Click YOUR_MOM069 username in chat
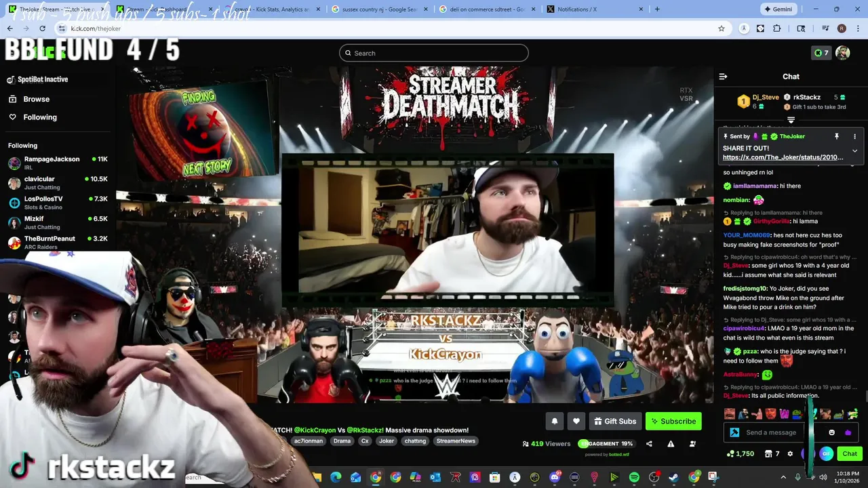868x488 pixels. click(747, 235)
